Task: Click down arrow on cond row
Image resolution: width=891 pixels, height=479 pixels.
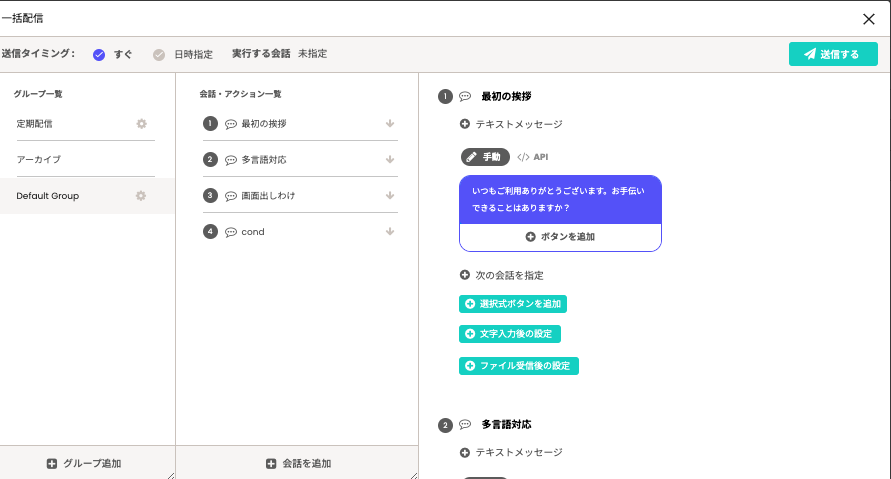Action: tap(389, 232)
